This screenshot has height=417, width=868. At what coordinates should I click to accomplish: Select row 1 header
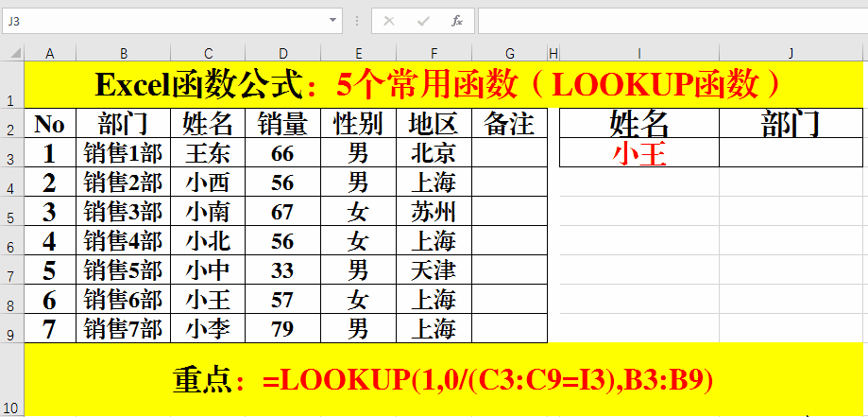(12, 84)
